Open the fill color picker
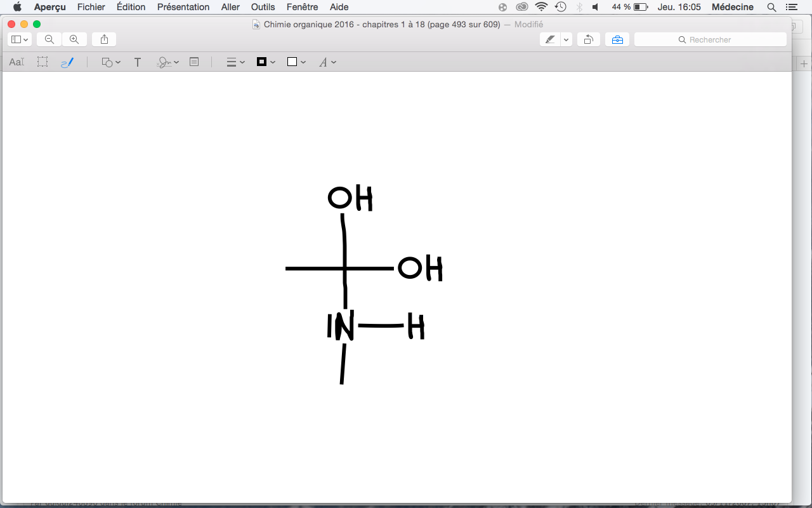The height and width of the screenshot is (508, 812). (x=296, y=62)
